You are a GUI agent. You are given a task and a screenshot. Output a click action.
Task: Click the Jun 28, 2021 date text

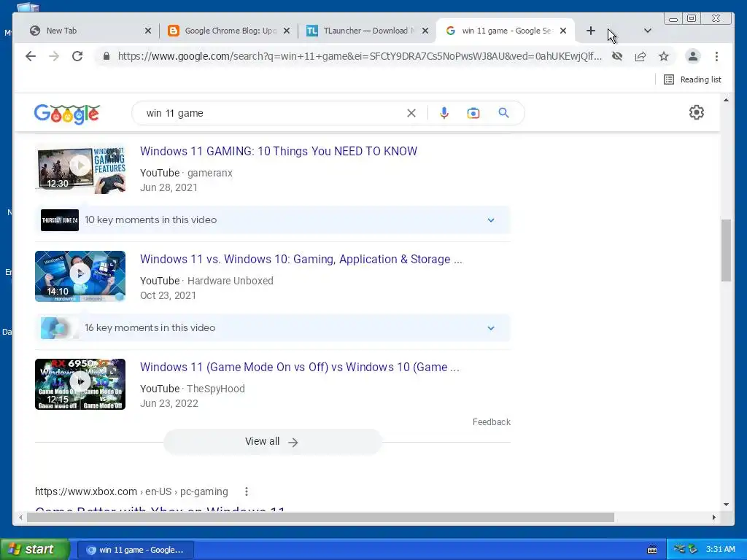click(x=169, y=187)
